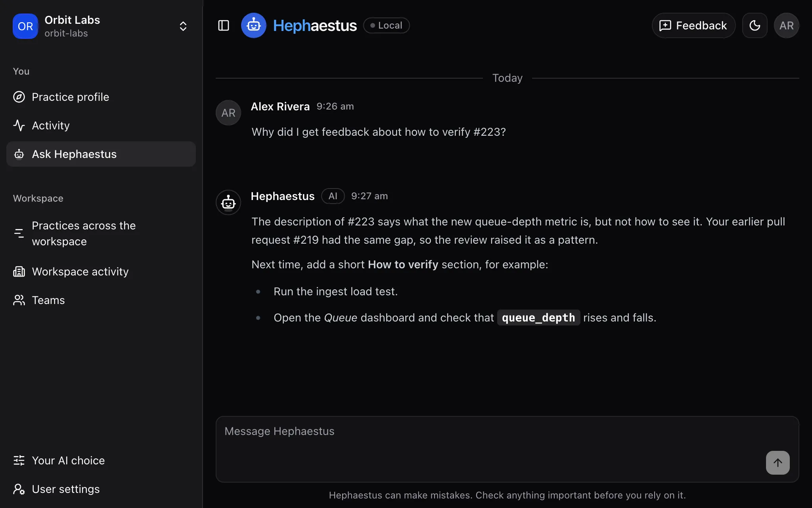Open the AR user avatar menu
The height and width of the screenshot is (508, 812).
[786, 25]
